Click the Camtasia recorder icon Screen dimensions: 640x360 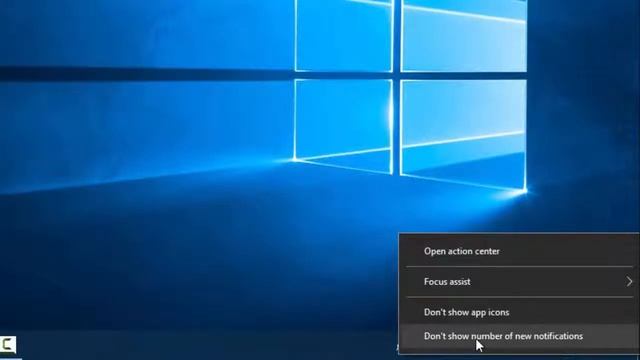7,345
